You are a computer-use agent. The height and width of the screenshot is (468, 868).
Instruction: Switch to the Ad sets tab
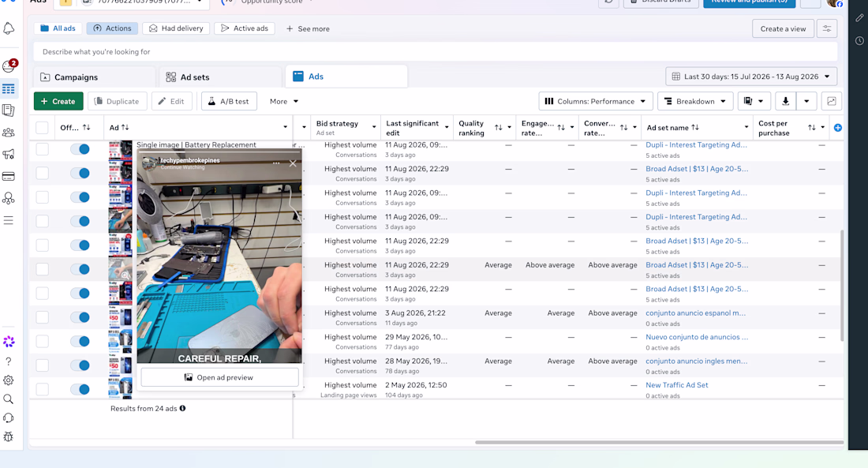[x=220, y=77]
